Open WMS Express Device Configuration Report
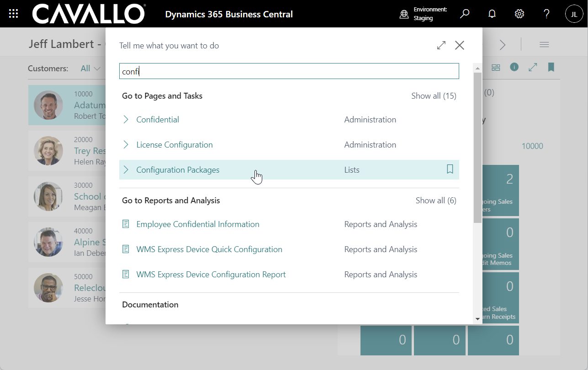Screen dimensions: 588x370 pyautogui.click(x=211, y=275)
